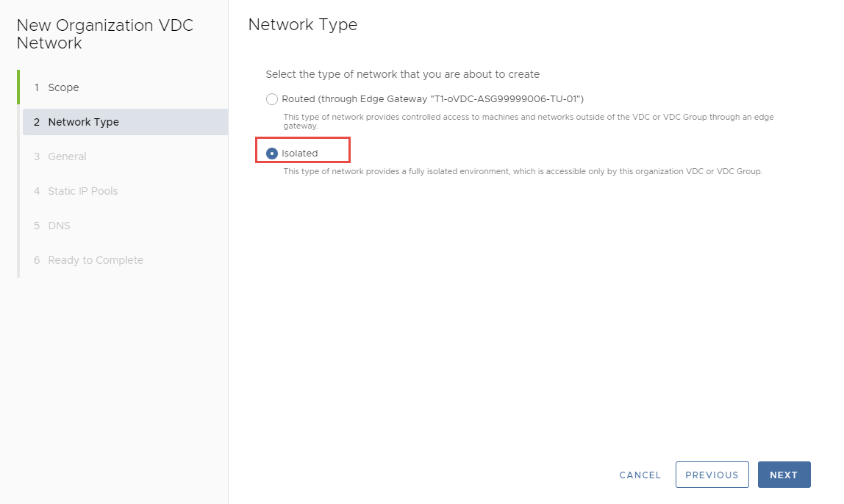The image size is (844, 504).
Task: Open the Network Type wizard step
Action: point(83,122)
